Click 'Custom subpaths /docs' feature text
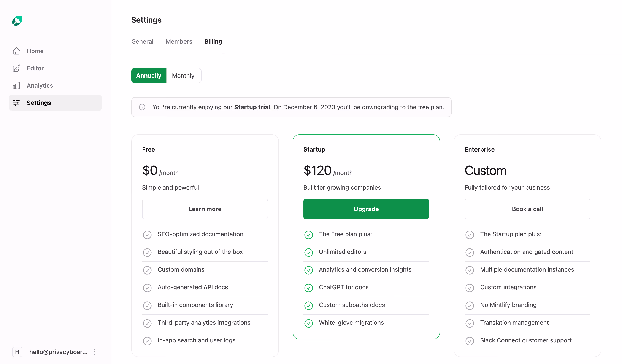 pyautogui.click(x=352, y=305)
